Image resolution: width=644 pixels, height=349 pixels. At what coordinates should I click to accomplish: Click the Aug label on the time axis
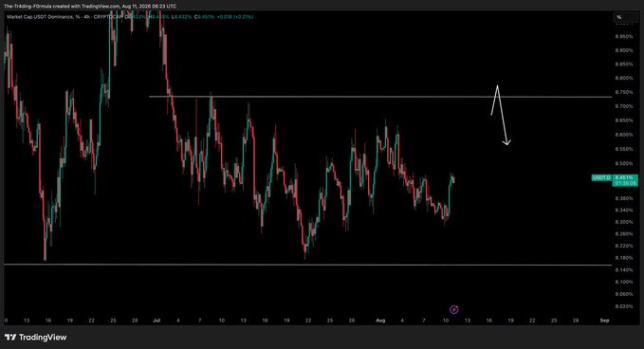380,321
